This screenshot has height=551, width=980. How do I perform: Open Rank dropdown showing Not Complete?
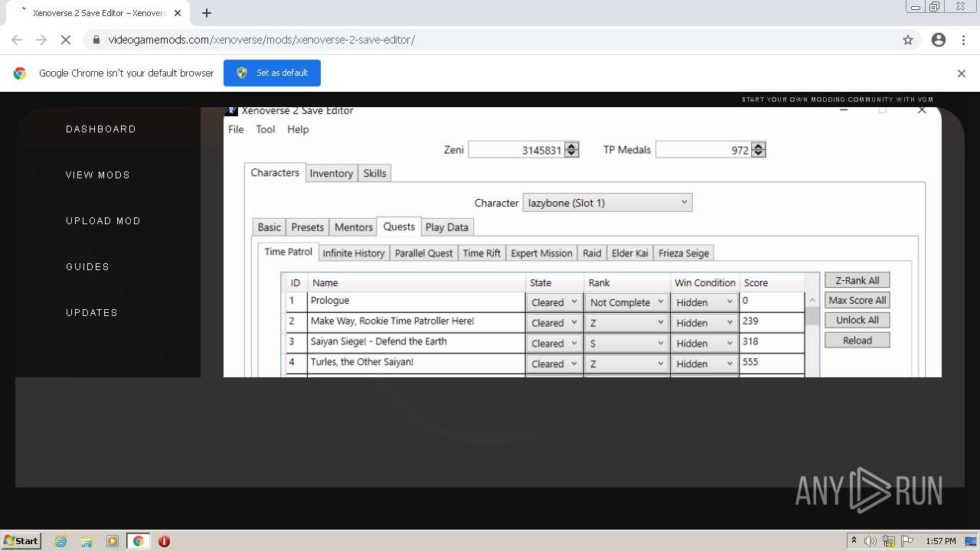click(627, 302)
